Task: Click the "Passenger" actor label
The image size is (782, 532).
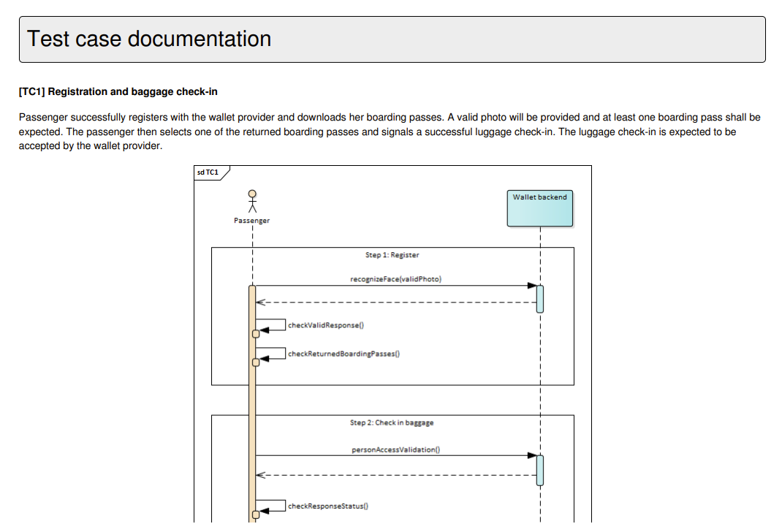Action: (x=252, y=221)
